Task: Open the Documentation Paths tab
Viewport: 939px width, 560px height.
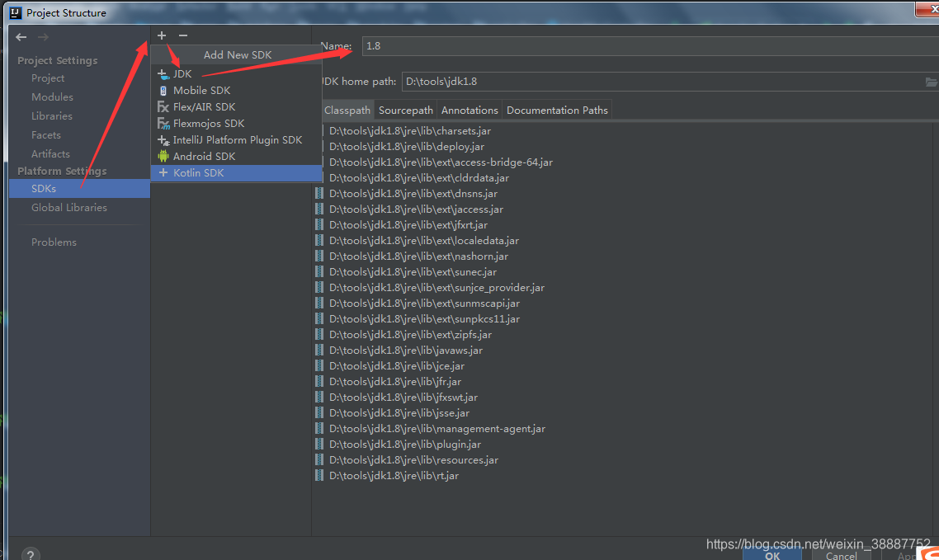Action: point(557,110)
